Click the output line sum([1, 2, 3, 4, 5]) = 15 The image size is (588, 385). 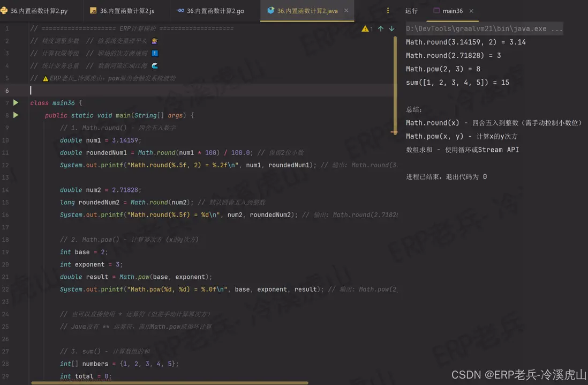coord(457,82)
